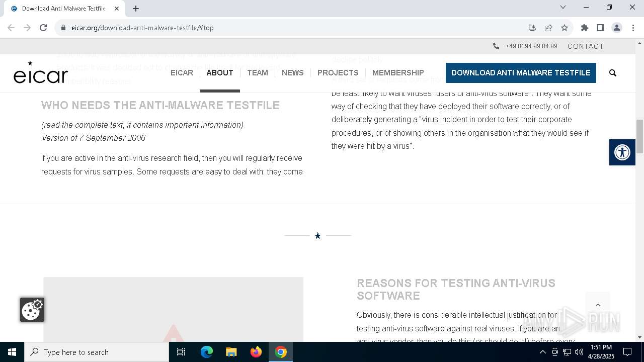The height and width of the screenshot is (362, 644).
Task: Click the heading Reasons for Testing Anti-Virus Software
Action: [x=456, y=289]
